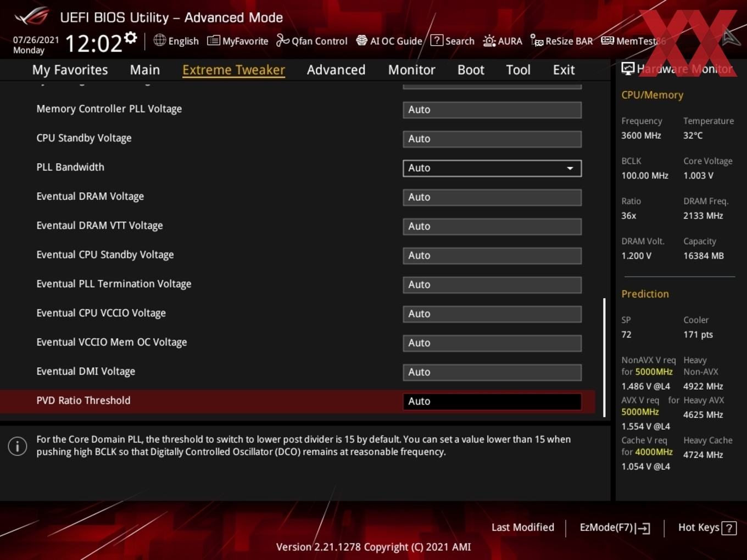Click the settings list scrollbar
This screenshot has width=747, height=560.
click(604, 357)
